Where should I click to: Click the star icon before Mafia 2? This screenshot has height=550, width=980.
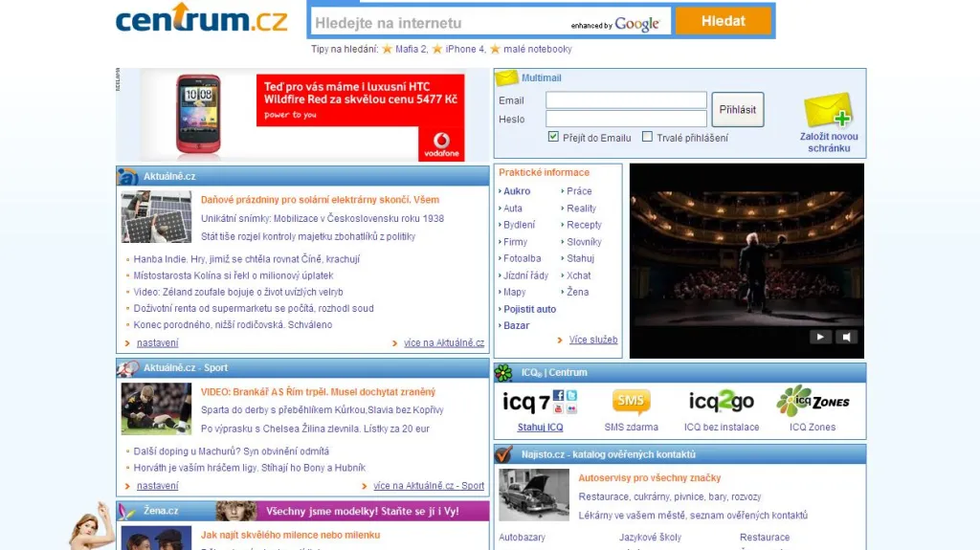[x=387, y=49]
